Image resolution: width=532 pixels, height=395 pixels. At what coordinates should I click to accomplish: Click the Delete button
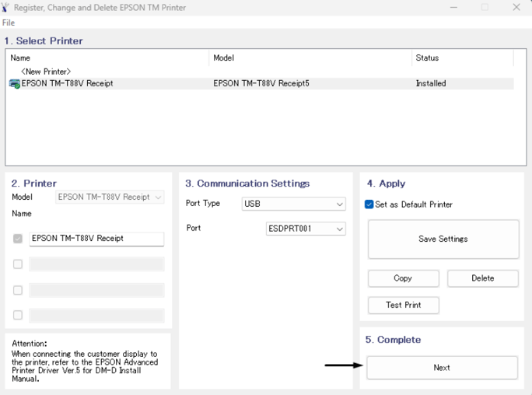482,278
